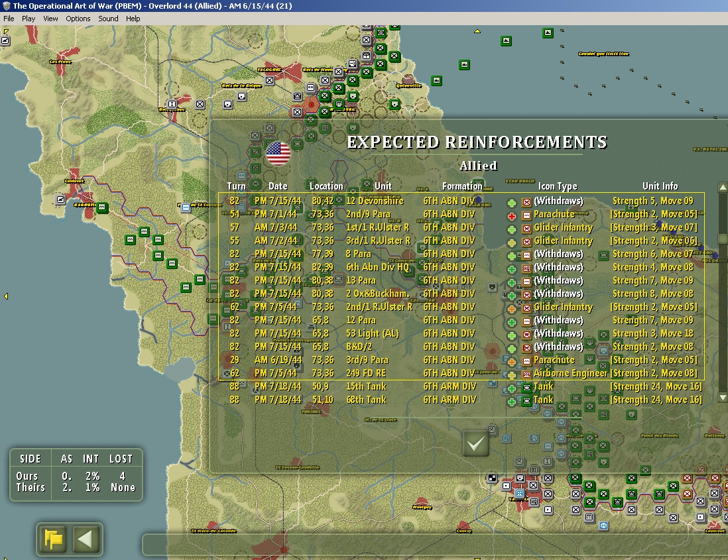
Task: Select the 13 Para unit row
Action: coord(461,281)
